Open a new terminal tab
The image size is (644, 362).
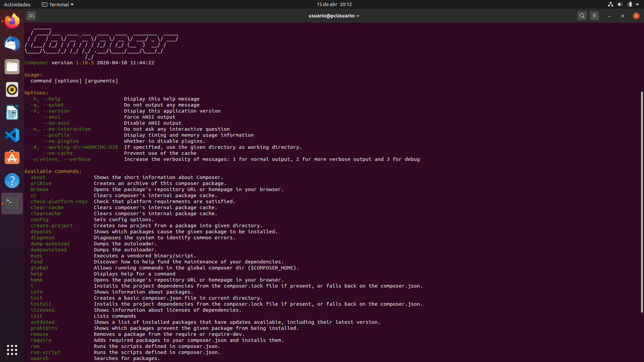pos(31,16)
